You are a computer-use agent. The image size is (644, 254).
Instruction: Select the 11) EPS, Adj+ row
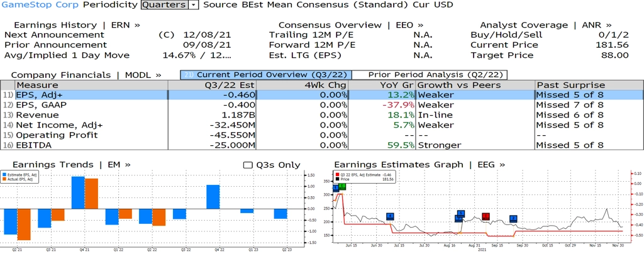(x=322, y=95)
